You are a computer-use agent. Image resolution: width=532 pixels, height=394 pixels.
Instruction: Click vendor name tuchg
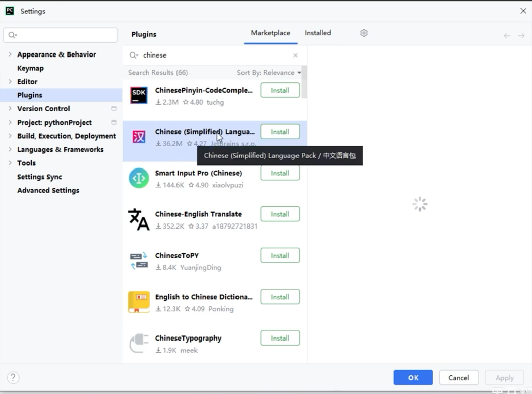215,102
